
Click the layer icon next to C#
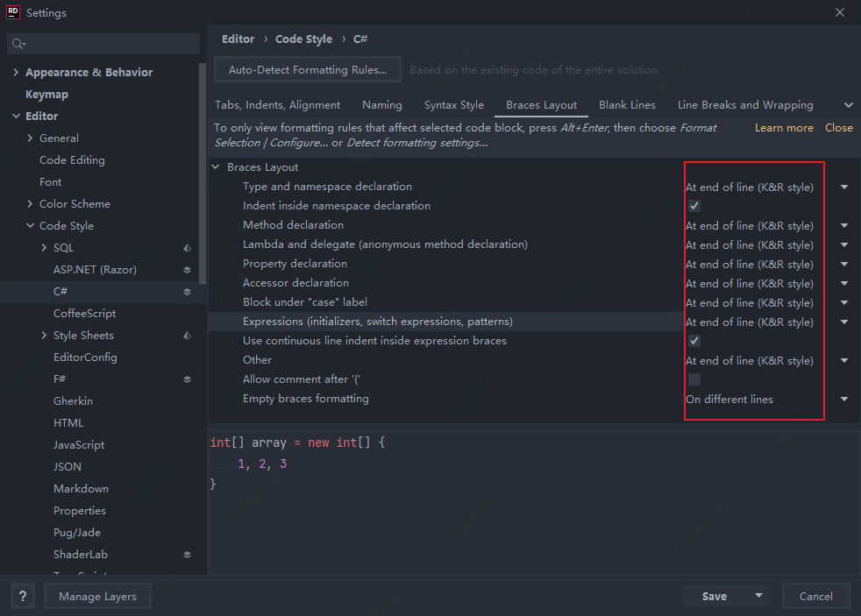pos(188,292)
